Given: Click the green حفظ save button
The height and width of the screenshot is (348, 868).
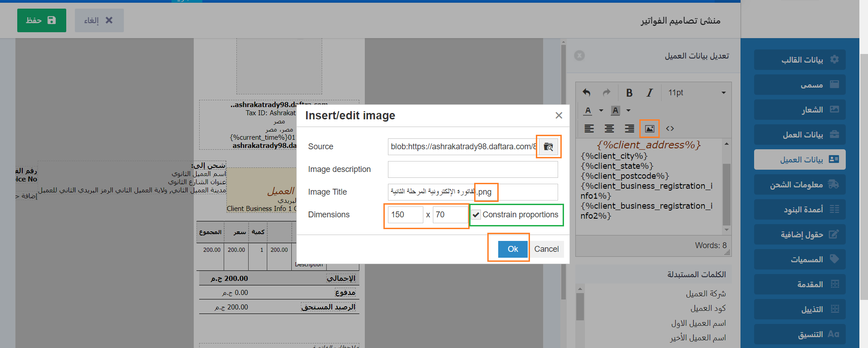Looking at the screenshot, I should [42, 20].
